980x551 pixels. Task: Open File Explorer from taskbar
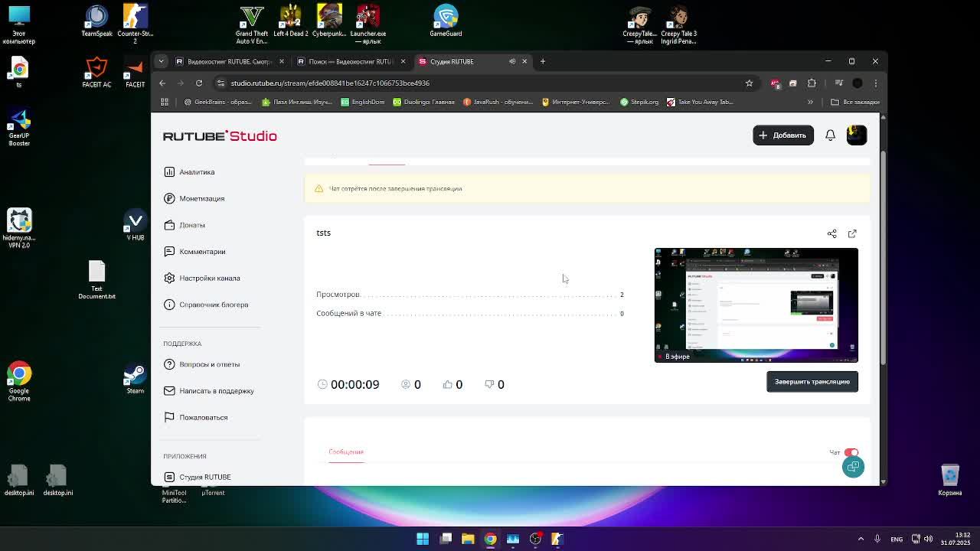tap(468, 539)
